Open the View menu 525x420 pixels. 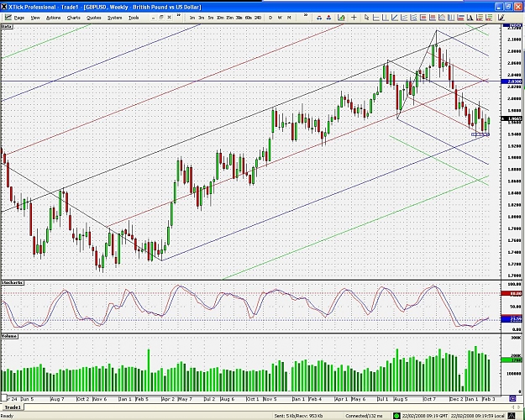point(35,18)
